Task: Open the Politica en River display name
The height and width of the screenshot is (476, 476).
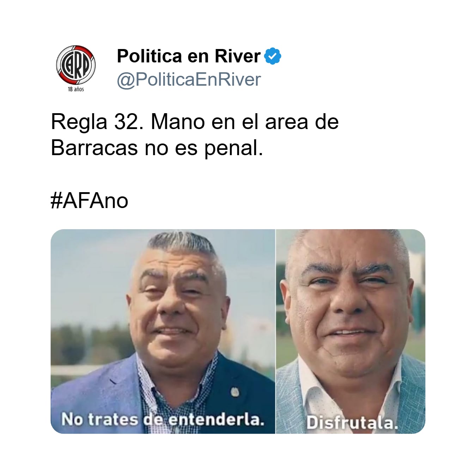Action: pyautogui.click(x=189, y=56)
